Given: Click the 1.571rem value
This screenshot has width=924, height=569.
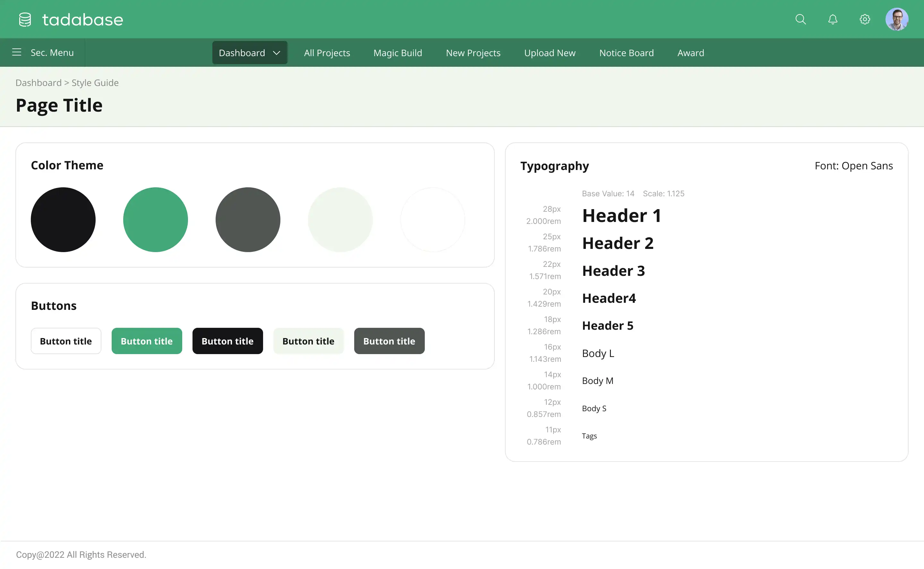Looking at the screenshot, I should pos(545,276).
